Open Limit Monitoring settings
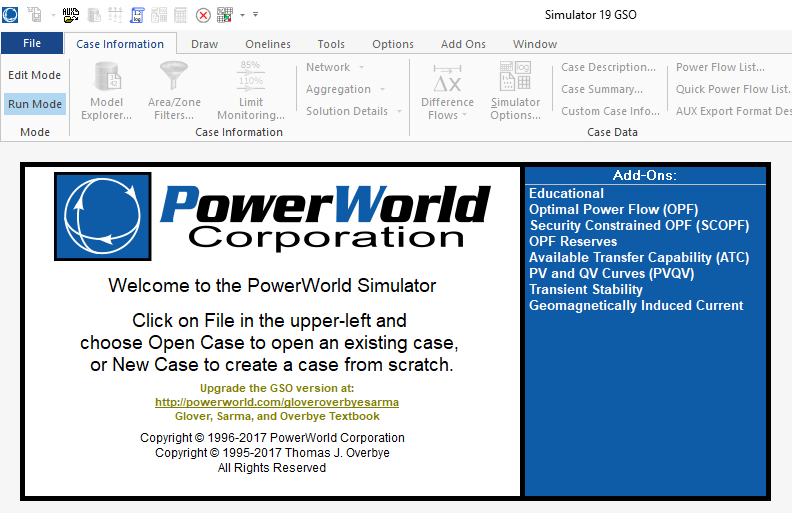This screenshot has width=792, height=513. pos(251,90)
